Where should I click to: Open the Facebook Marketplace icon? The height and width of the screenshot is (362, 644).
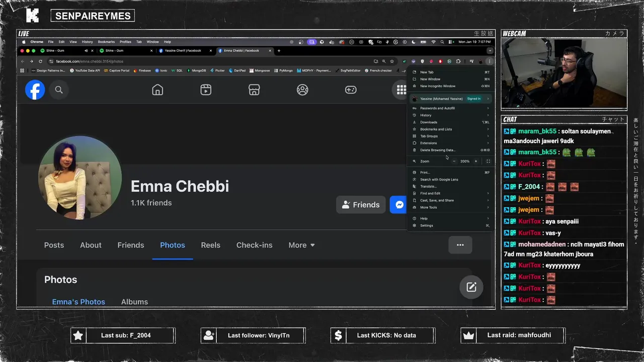click(x=254, y=90)
